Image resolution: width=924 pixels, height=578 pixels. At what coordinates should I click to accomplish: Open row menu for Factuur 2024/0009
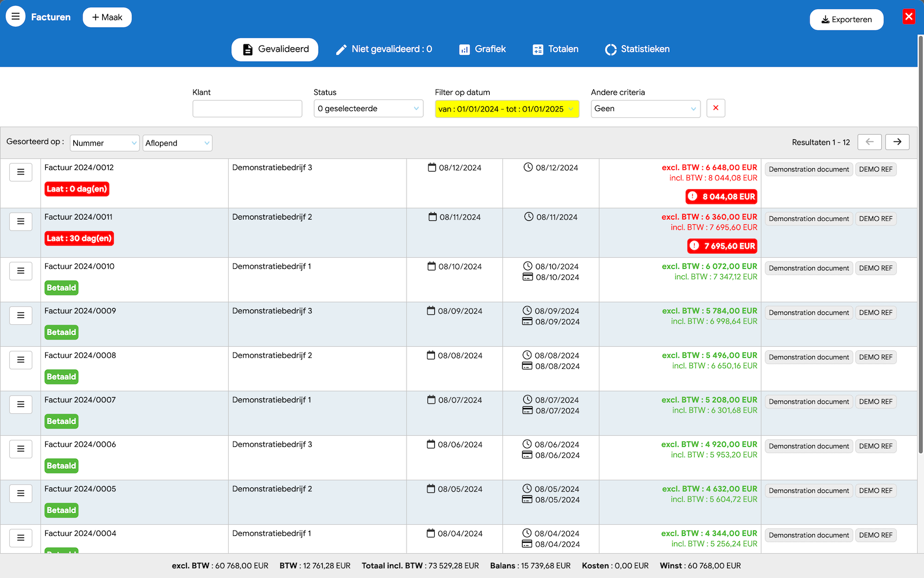(21, 315)
